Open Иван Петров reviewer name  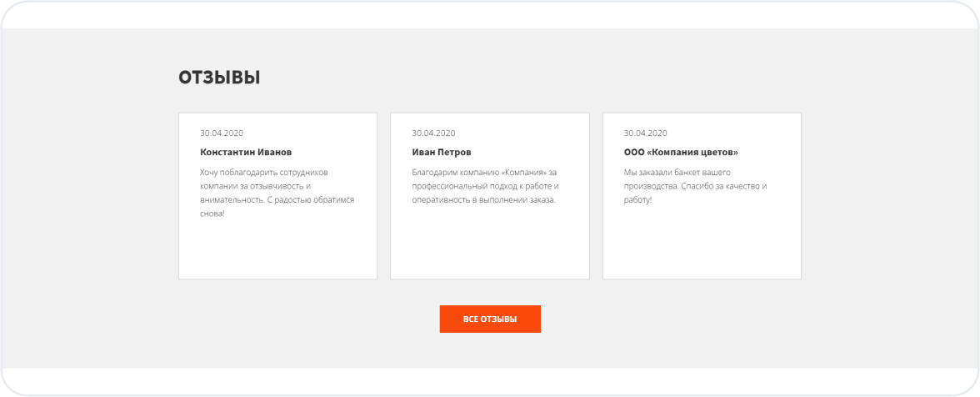(x=442, y=153)
